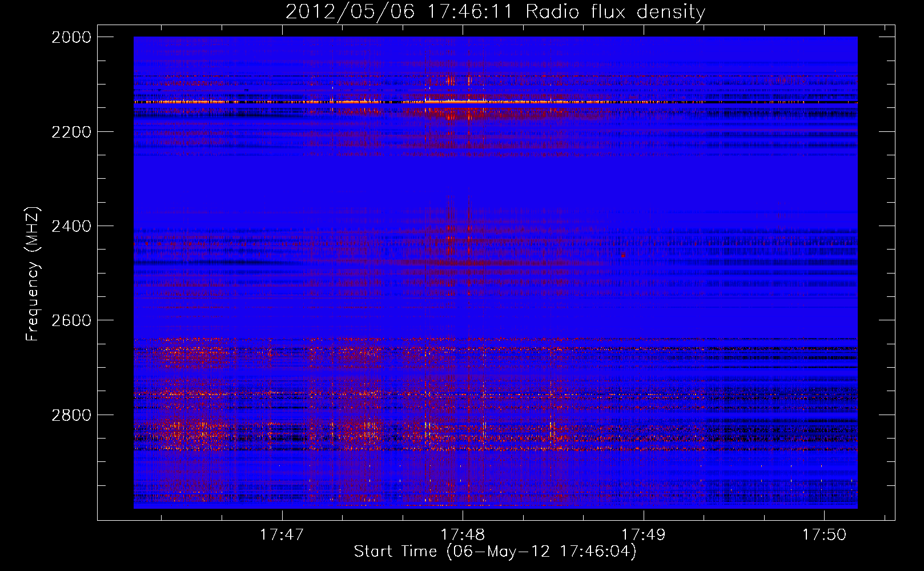Select the '2012/05/06 17:46:11' timestamp in title

point(399,11)
